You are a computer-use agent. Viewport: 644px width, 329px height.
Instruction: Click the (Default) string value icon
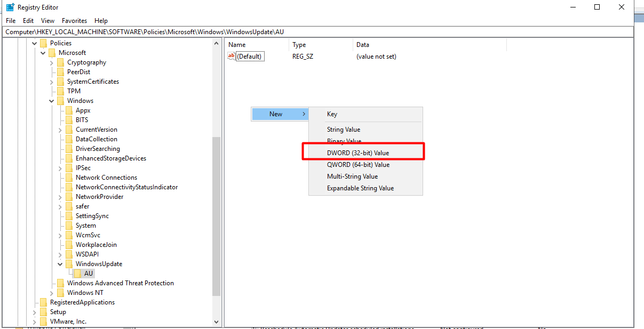(x=232, y=57)
